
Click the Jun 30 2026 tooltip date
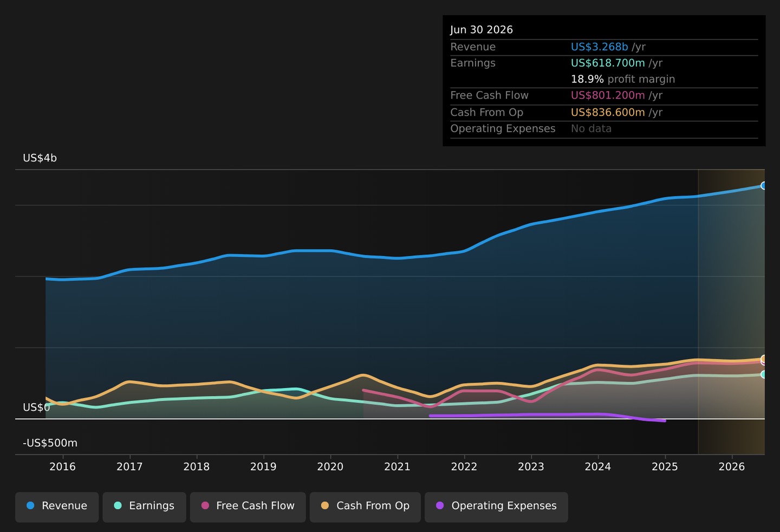point(482,30)
